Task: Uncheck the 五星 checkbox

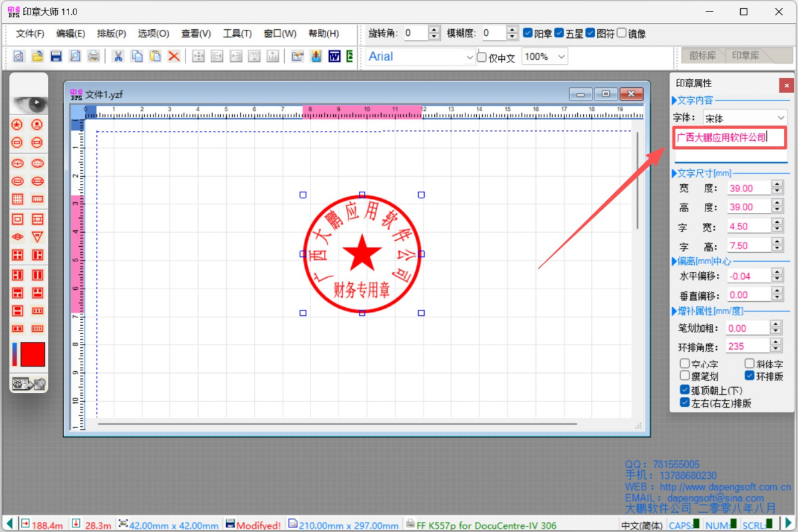Action: (x=559, y=33)
